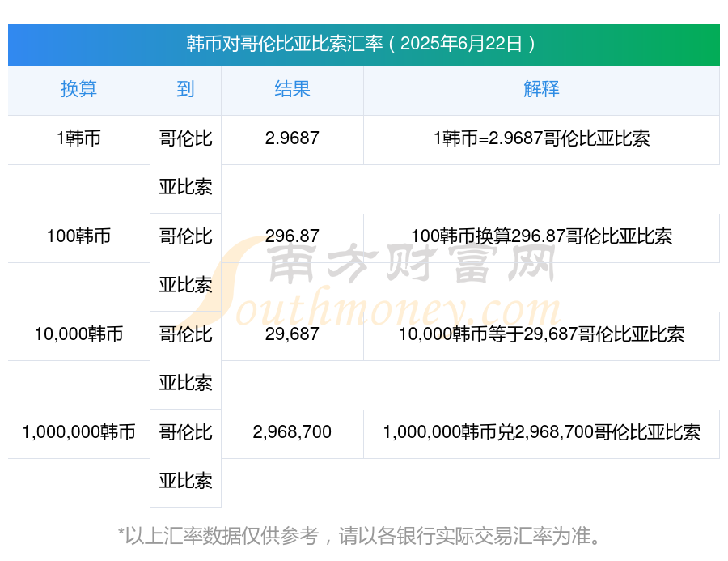The image size is (728, 561).
Task: Click the result value 296.87
Action: tap(292, 236)
